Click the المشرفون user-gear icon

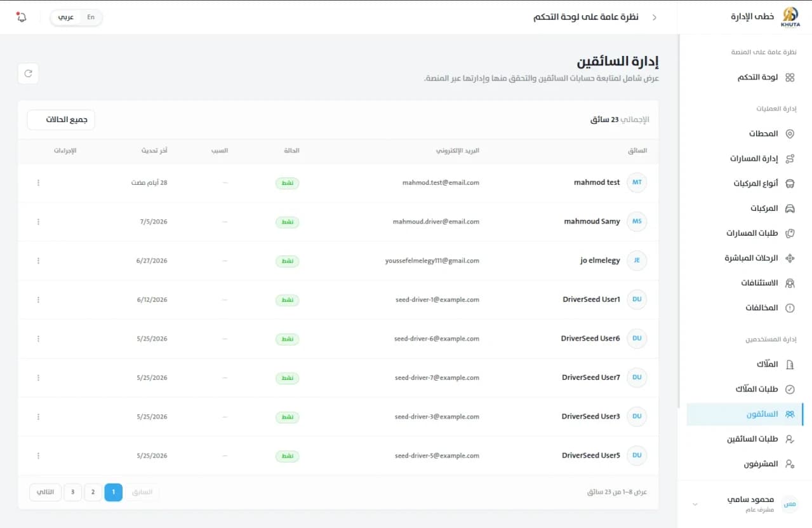tap(790, 464)
